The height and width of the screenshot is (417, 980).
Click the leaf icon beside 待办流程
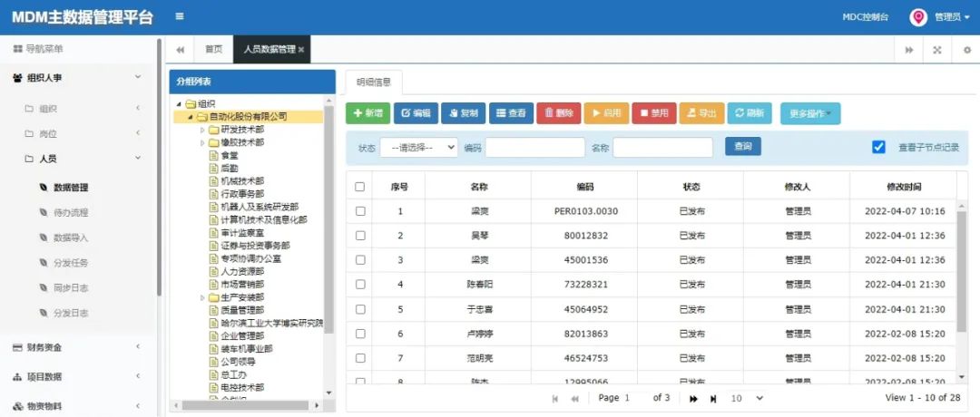44,213
